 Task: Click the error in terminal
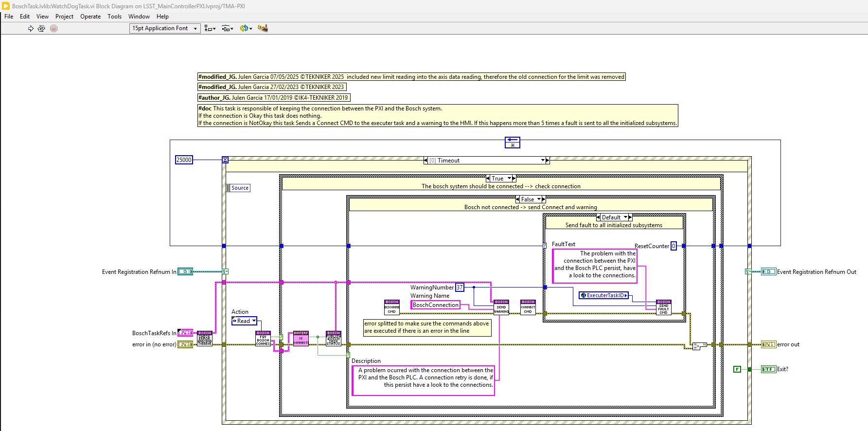point(185,344)
